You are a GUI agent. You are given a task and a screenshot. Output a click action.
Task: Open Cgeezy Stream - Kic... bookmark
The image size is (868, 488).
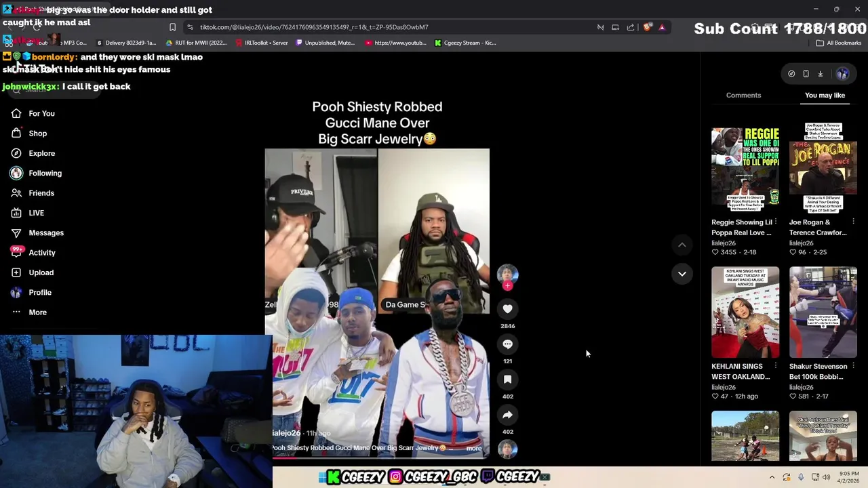click(x=465, y=43)
